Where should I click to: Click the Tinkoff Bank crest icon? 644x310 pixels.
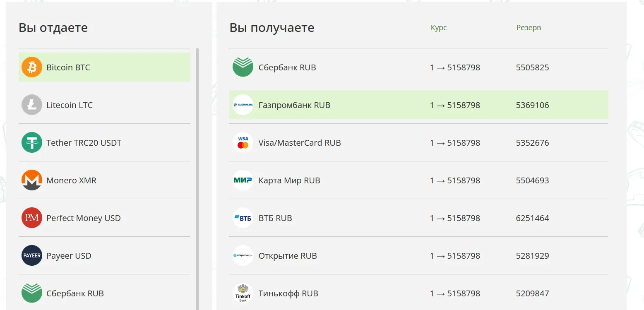(243, 293)
